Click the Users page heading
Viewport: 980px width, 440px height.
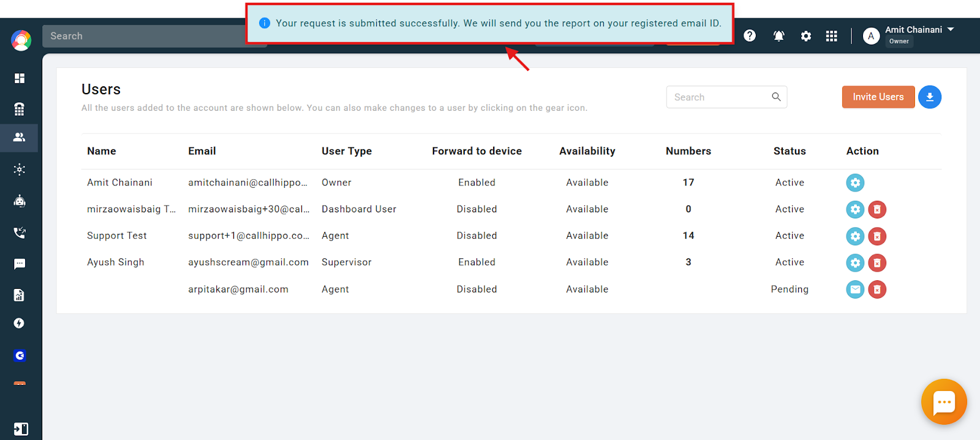point(101,89)
